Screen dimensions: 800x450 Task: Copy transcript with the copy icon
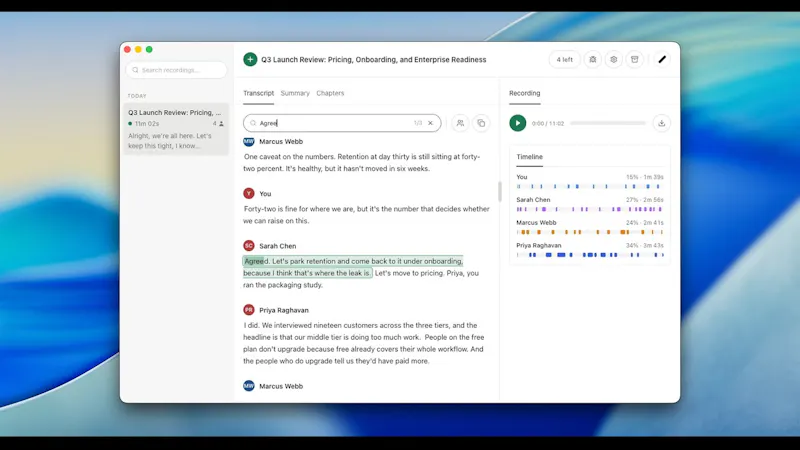coord(481,123)
